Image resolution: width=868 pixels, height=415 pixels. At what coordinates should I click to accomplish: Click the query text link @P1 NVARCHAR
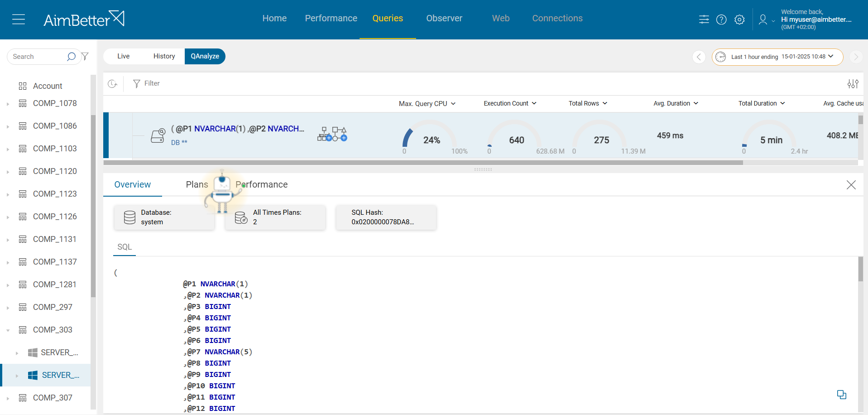[x=238, y=129]
